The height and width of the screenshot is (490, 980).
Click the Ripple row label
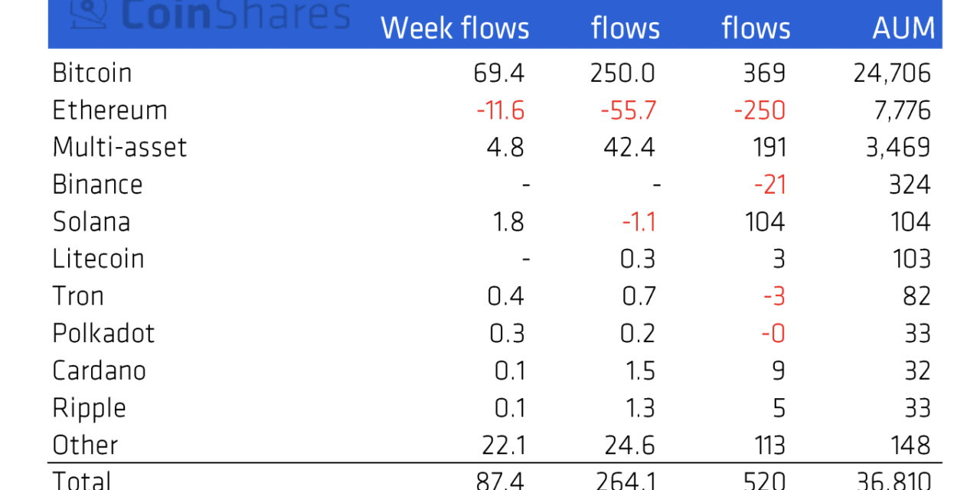(x=89, y=407)
